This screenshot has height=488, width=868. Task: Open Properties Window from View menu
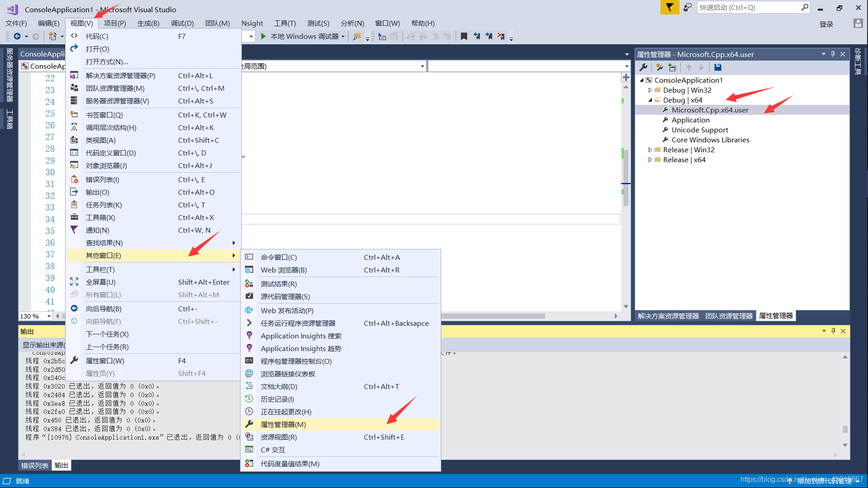[154, 361]
